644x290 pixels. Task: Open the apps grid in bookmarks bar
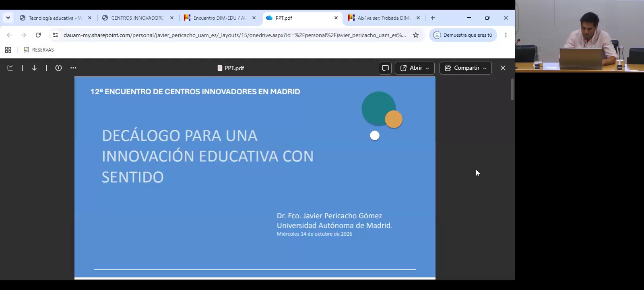(x=8, y=50)
